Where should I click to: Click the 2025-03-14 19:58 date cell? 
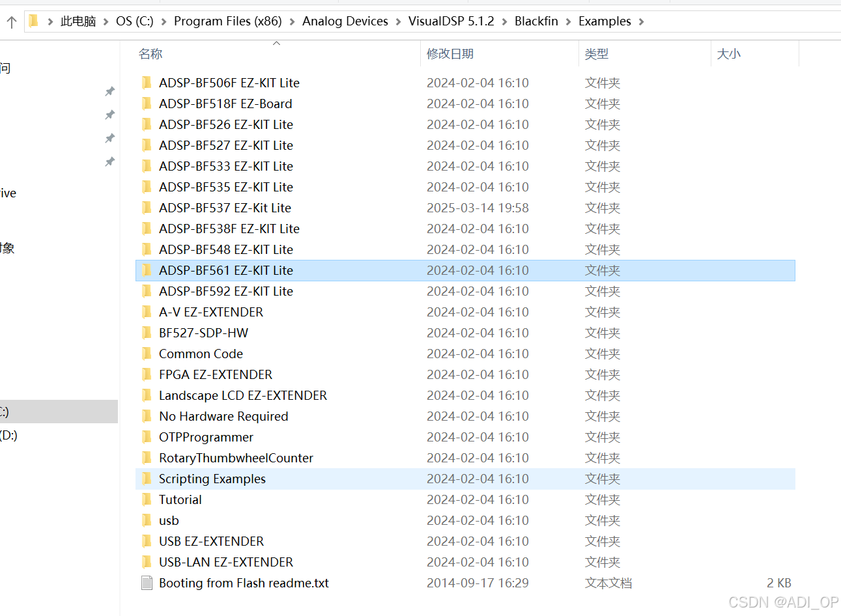click(x=478, y=208)
